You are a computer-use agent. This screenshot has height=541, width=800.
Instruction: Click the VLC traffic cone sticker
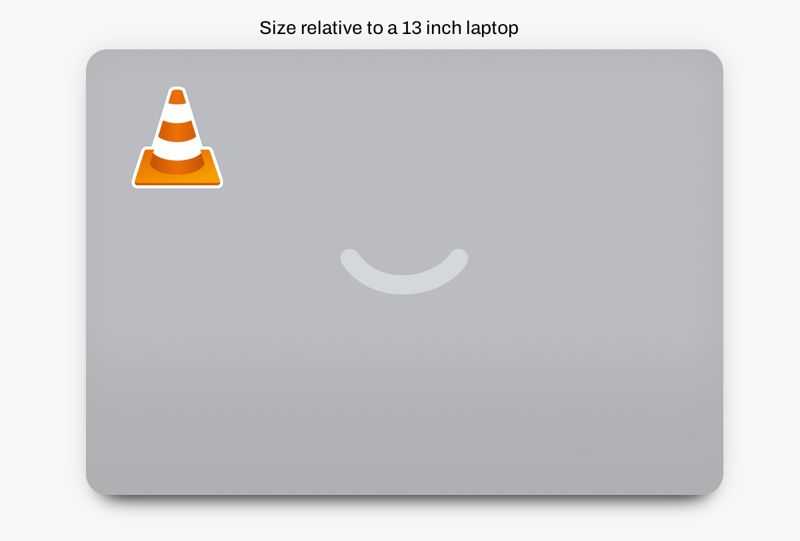(177, 137)
